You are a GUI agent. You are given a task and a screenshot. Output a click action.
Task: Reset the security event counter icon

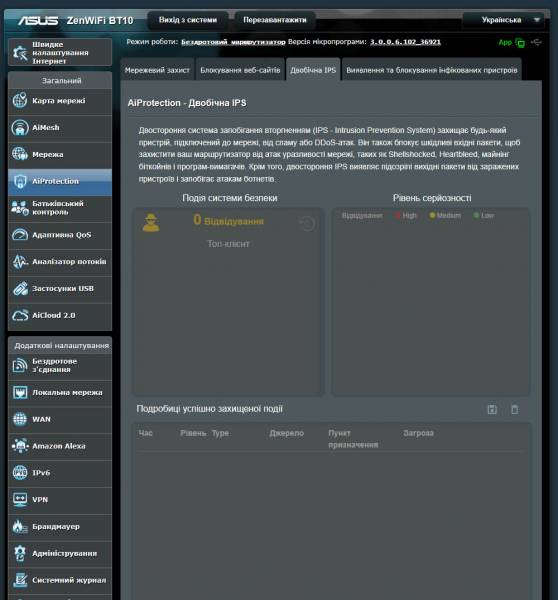click(x=307, y=223)
